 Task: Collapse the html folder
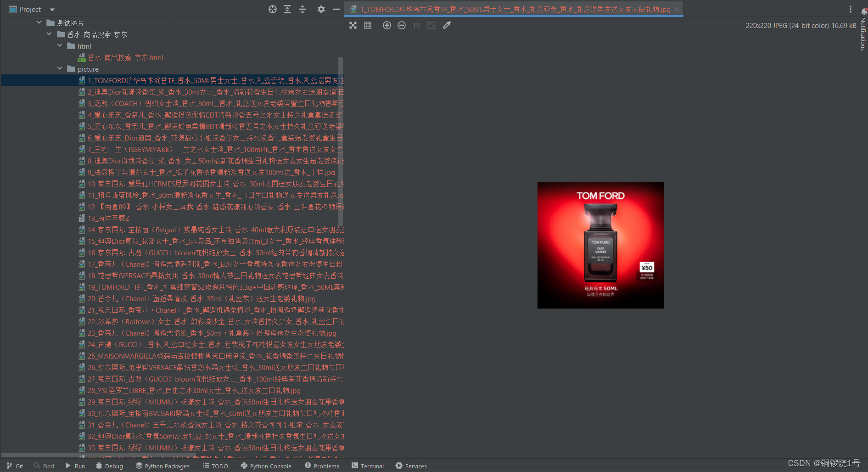60,46
